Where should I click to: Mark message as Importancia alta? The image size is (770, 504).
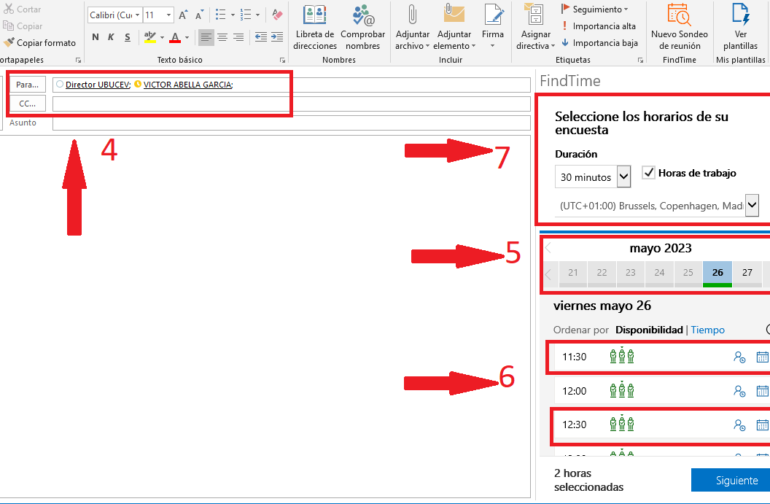point(599,26)
